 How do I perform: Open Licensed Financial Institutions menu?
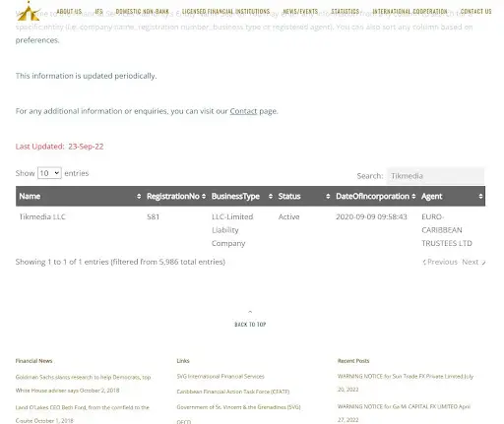point(225,12)
